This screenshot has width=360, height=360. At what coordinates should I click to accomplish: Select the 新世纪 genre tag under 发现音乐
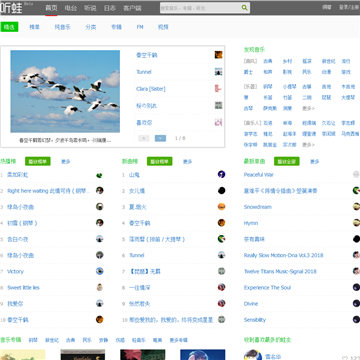coord(328,61)
